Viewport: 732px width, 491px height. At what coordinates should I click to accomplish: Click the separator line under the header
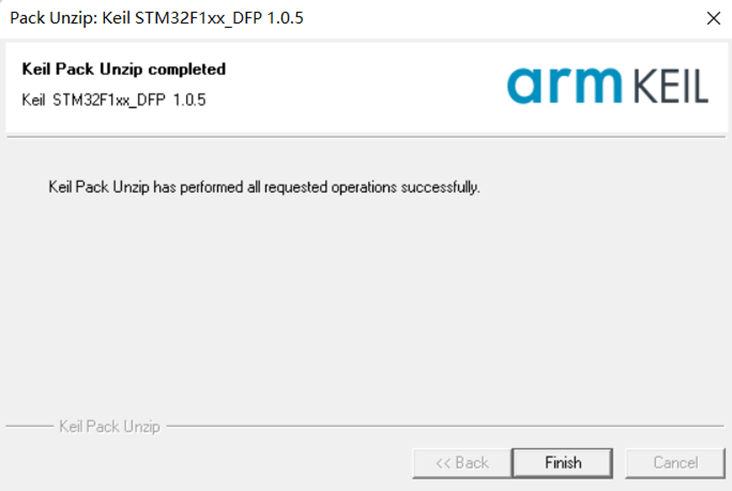pos(366,137)
